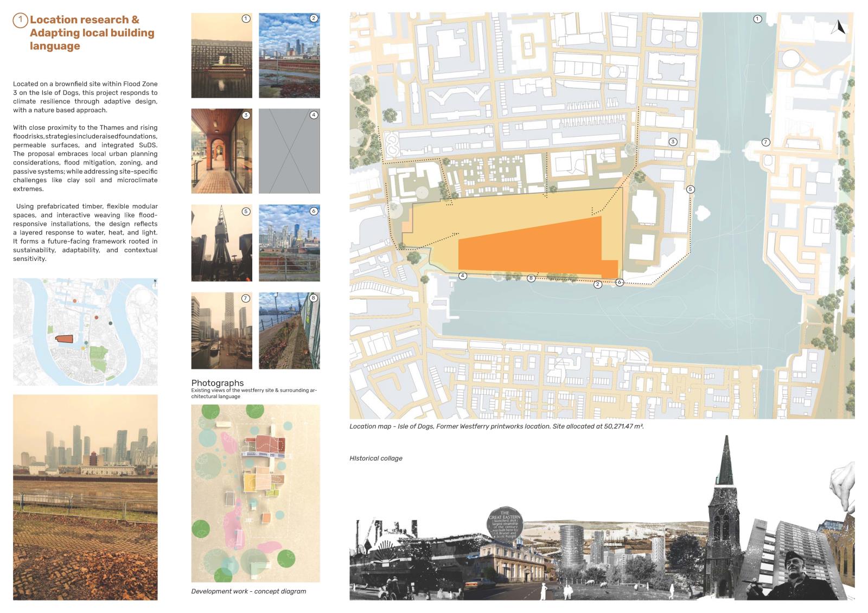Click the red site shape on the small Isle of Dogs map
Viewport: 868px width, 613px height.
coord(65,339)
